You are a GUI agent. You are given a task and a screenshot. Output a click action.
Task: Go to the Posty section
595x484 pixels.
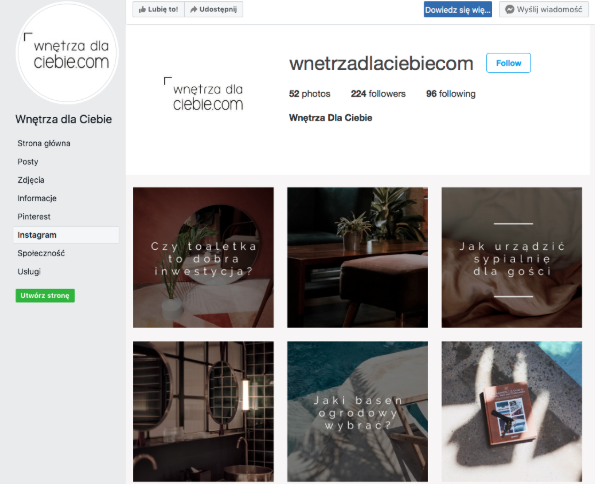tap(28, 162)
